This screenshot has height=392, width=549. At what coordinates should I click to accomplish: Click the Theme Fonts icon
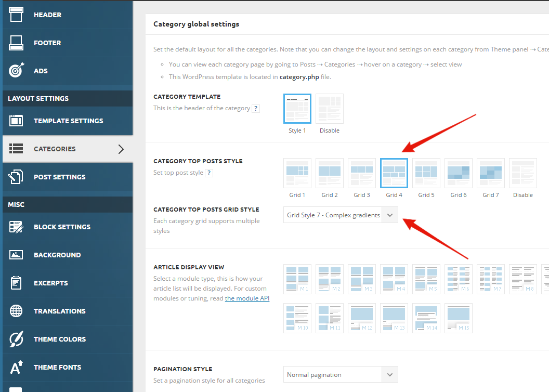pos(16,367)
